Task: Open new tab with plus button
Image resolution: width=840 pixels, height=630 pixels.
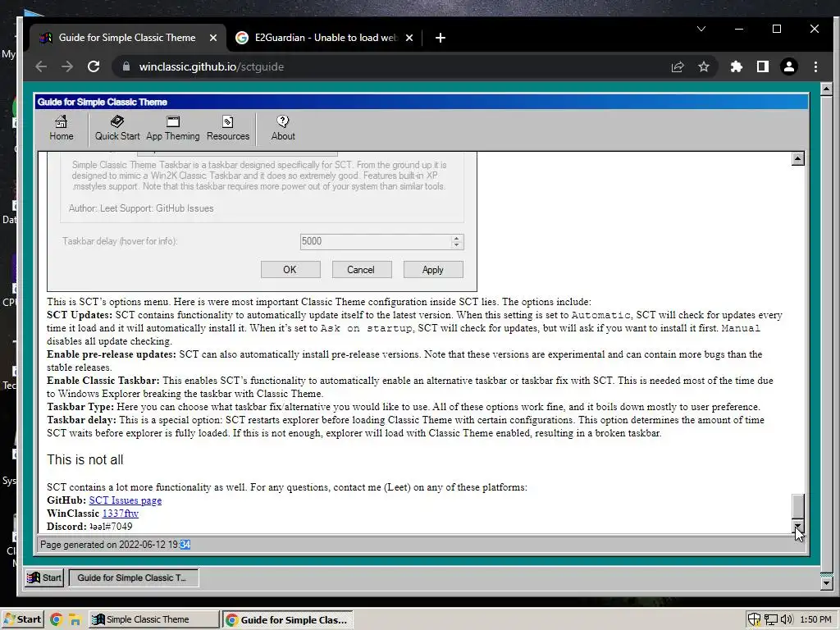Action: 441,38
